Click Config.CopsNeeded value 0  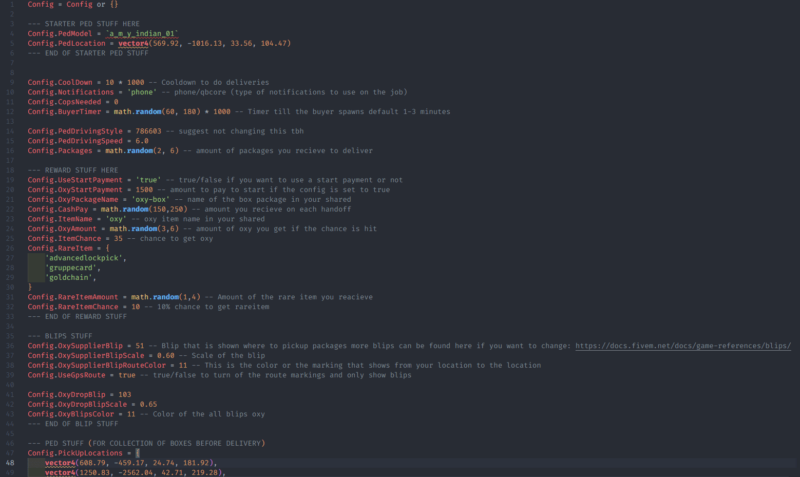click(116, 102)
